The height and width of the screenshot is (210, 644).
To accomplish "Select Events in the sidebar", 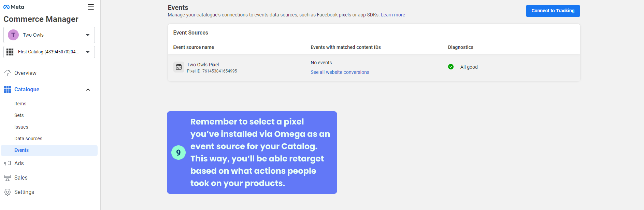I will (x=49, y=150).
